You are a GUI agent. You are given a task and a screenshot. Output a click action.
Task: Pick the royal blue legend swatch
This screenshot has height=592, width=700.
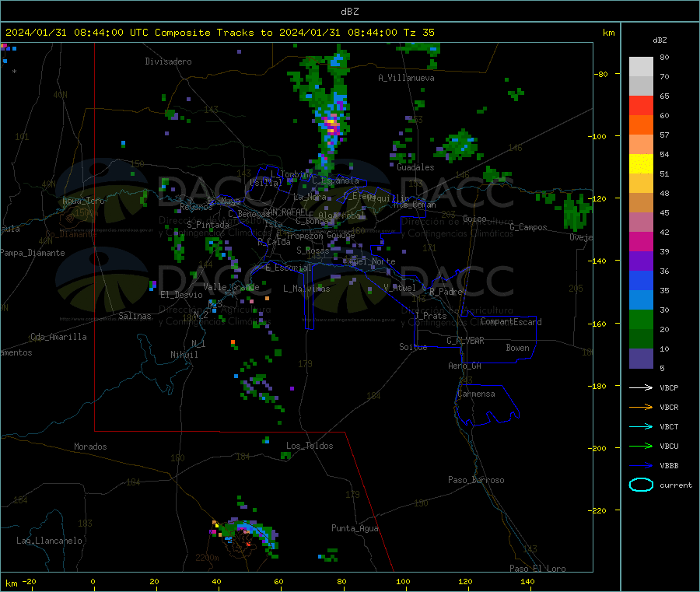[x=641, y=280]
